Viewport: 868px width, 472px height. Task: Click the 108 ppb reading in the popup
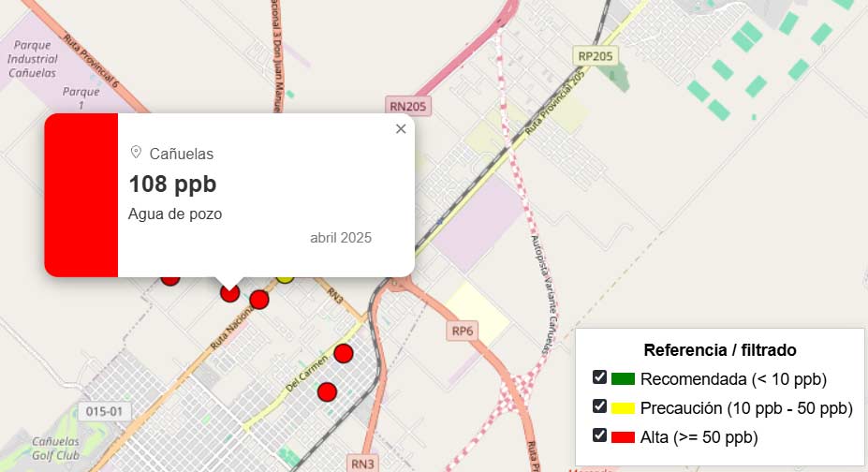click(x=172, y=184)
